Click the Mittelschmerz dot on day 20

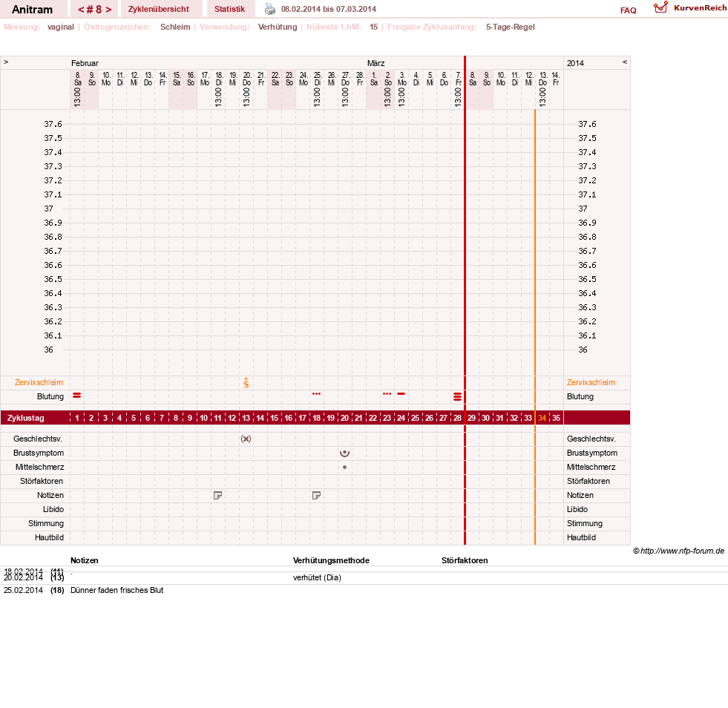click(344, 467)
